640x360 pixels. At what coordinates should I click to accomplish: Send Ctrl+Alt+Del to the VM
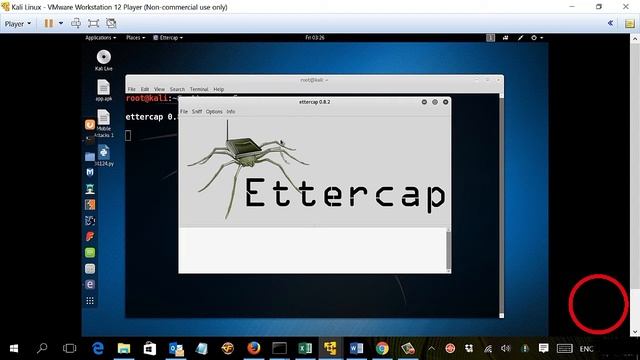tap(76, 23)
